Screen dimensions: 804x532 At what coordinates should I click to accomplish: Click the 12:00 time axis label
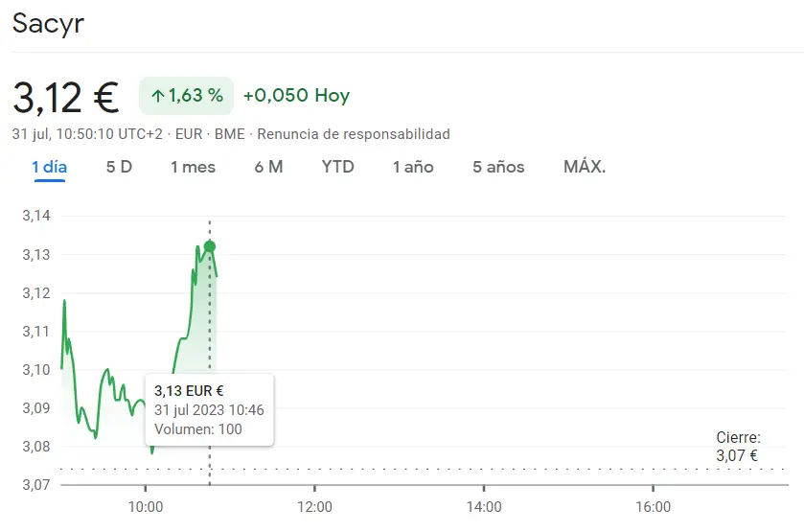click(315, 507)
